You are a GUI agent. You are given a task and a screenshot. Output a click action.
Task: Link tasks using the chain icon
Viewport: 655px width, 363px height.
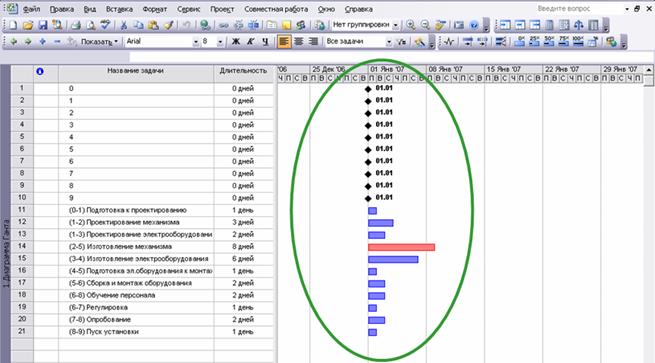[224, 25]
